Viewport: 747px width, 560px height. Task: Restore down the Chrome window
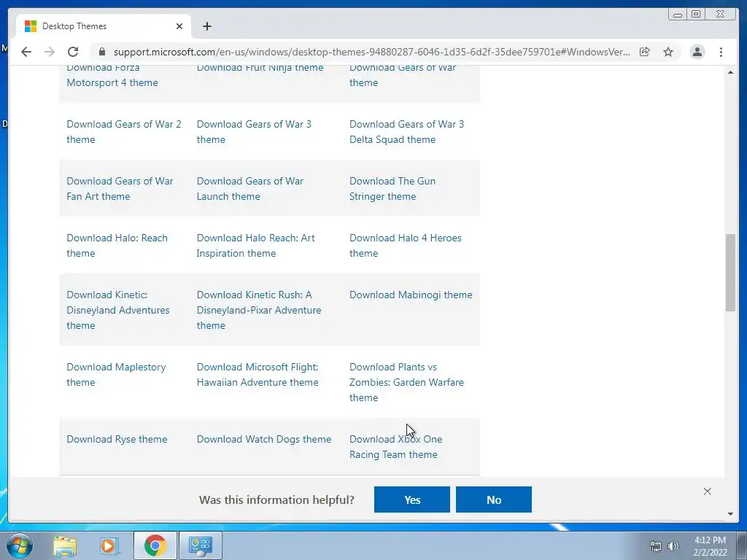(x=696, y=15)
